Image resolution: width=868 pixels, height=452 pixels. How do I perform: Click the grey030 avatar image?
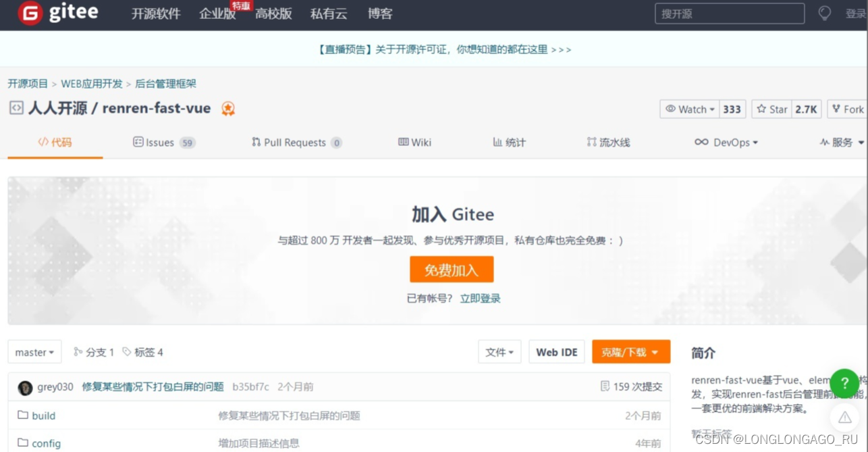point(25,387)
